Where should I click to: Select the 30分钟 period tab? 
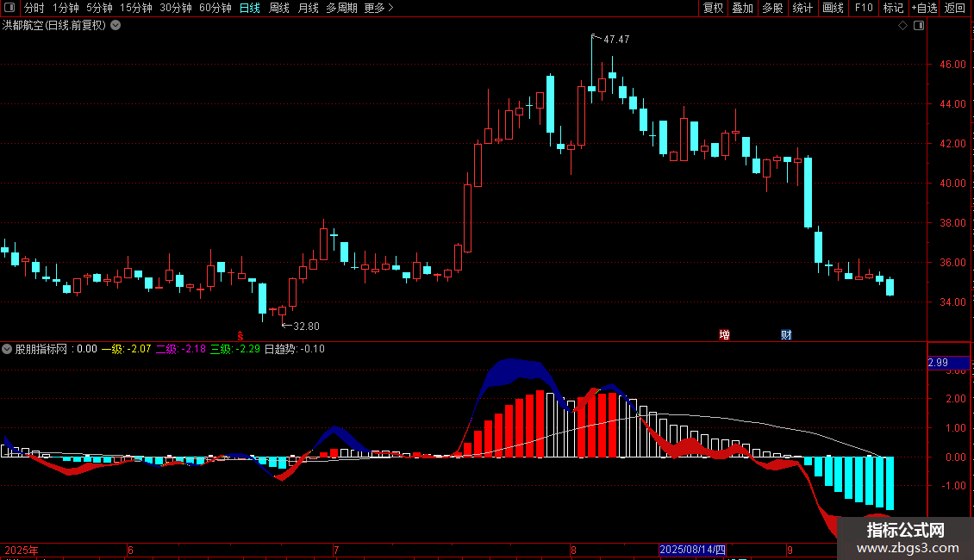point(175,8)
